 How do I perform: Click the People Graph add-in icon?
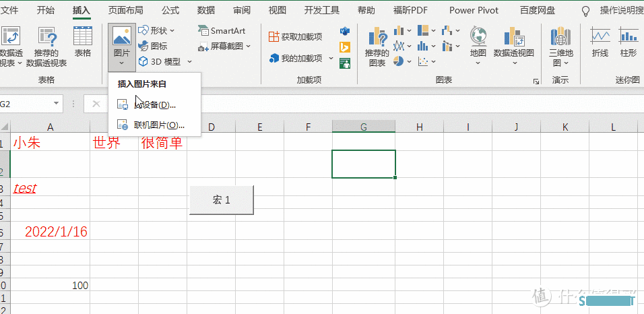345,63
